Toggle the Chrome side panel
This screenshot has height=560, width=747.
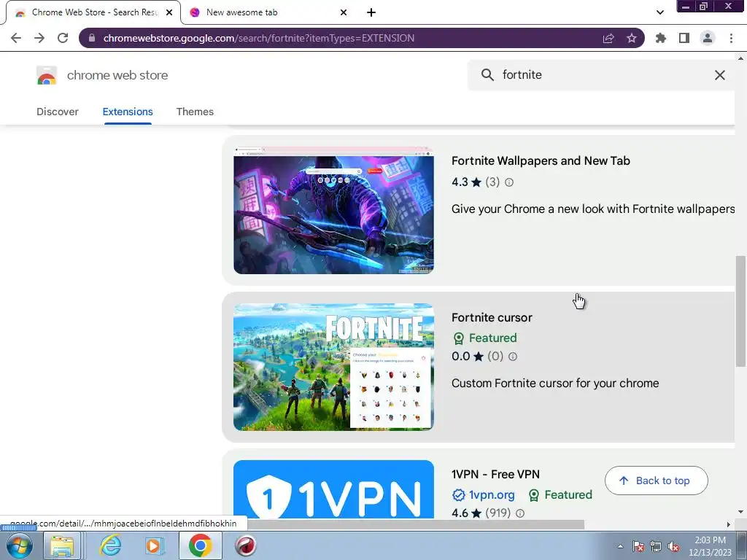click(x=684, y=38)
